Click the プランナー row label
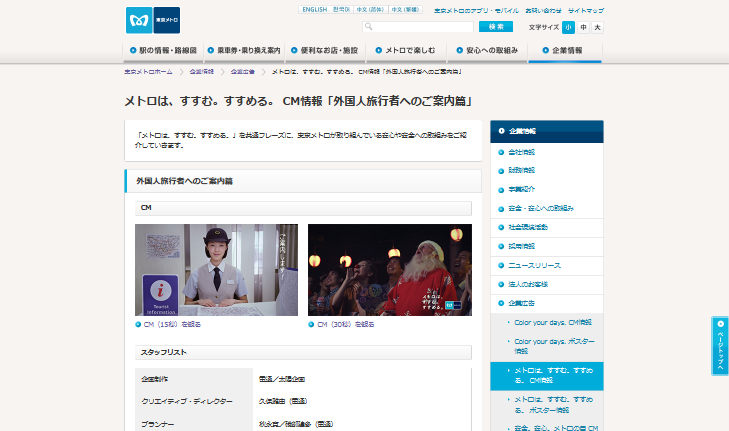This screenshot has width=729, height=431. tap(158, 424)
